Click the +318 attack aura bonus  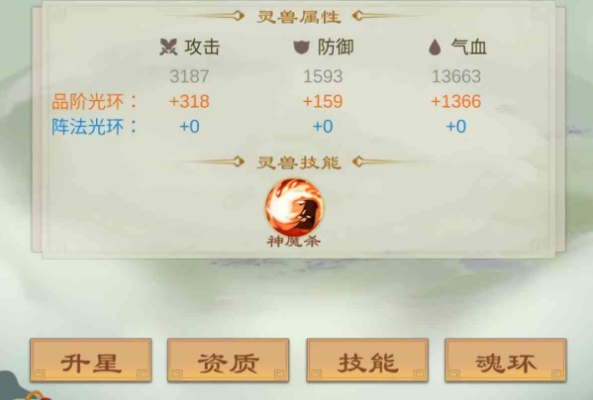[x=189, y=101]
